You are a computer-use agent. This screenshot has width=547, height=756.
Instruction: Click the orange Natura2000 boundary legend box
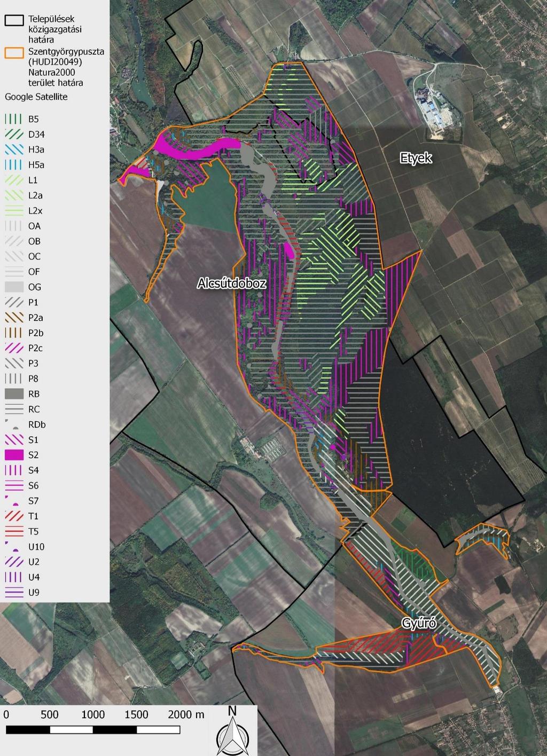(14, 52)
